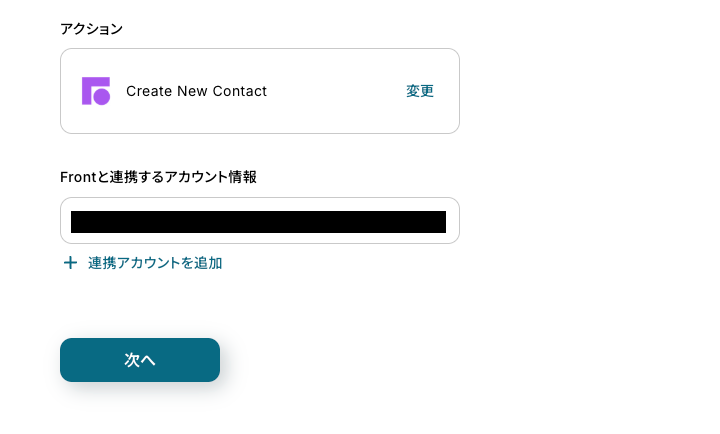Proceed to next step with 次へ
This screenshot has width=720, height=434.
point(140,360)
